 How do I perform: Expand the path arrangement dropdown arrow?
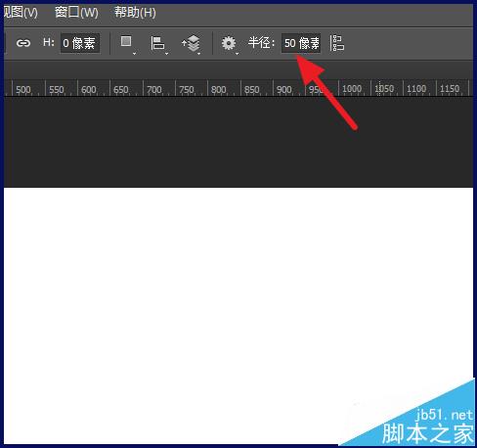198,53
